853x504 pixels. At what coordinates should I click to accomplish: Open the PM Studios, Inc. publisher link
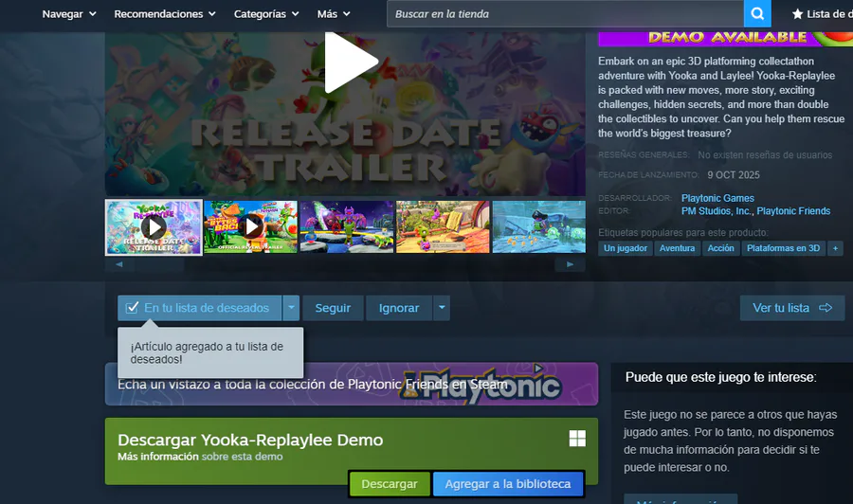coord(716,211)
